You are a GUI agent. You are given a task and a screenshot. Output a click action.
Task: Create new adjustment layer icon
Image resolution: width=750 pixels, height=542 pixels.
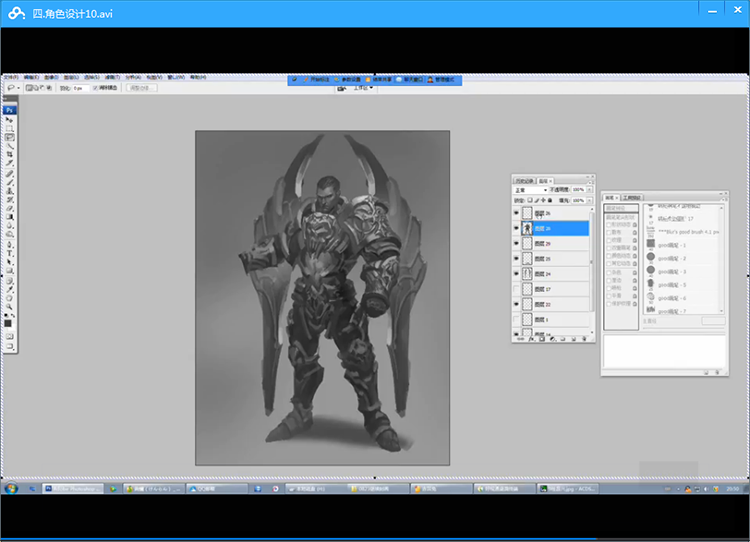pyautogui.click(x=552, y=339)
